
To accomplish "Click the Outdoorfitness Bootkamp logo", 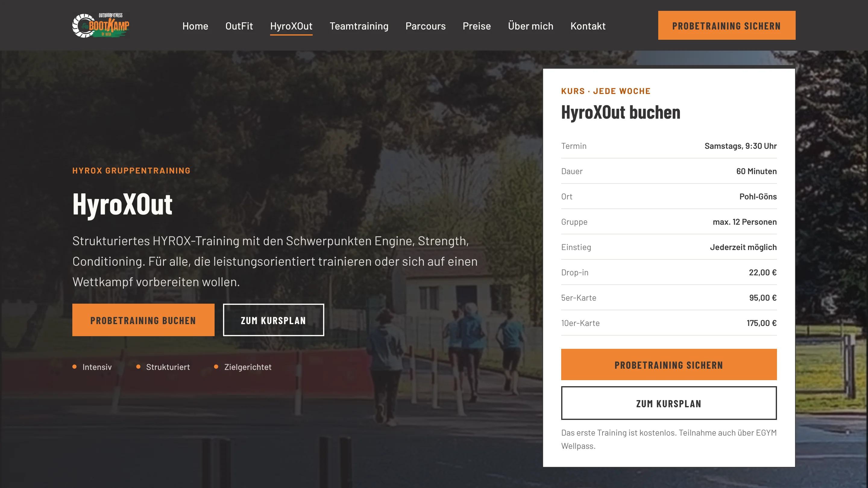I will click(101, 25).
